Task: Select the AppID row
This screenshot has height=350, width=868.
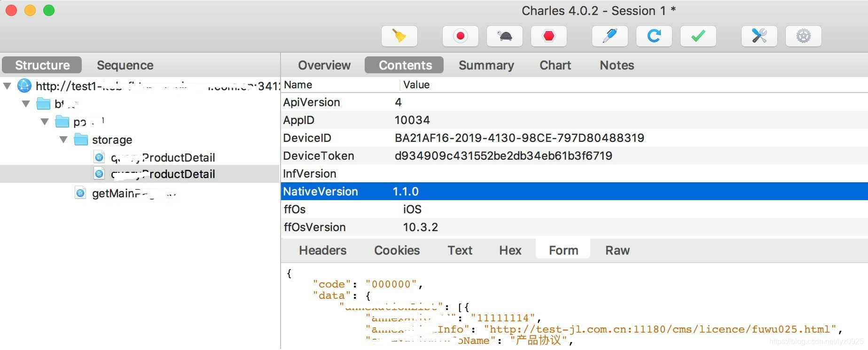Action: tap(574, 120)
